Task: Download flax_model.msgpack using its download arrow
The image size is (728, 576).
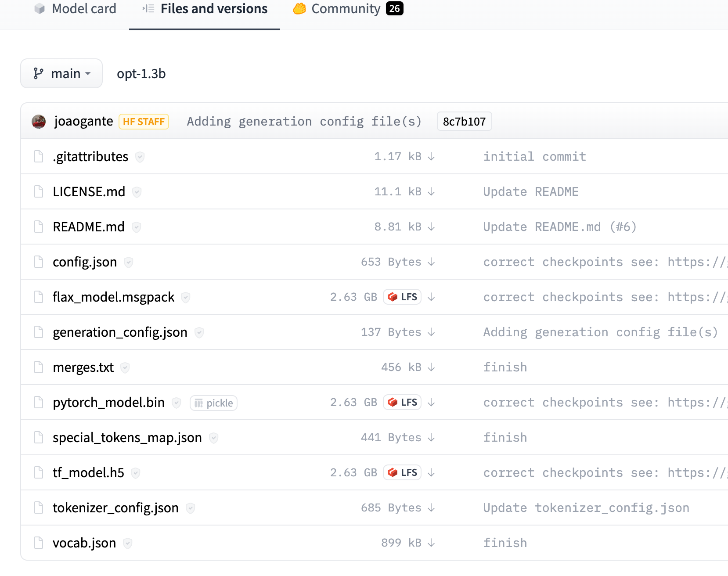Action: (432, 297)
